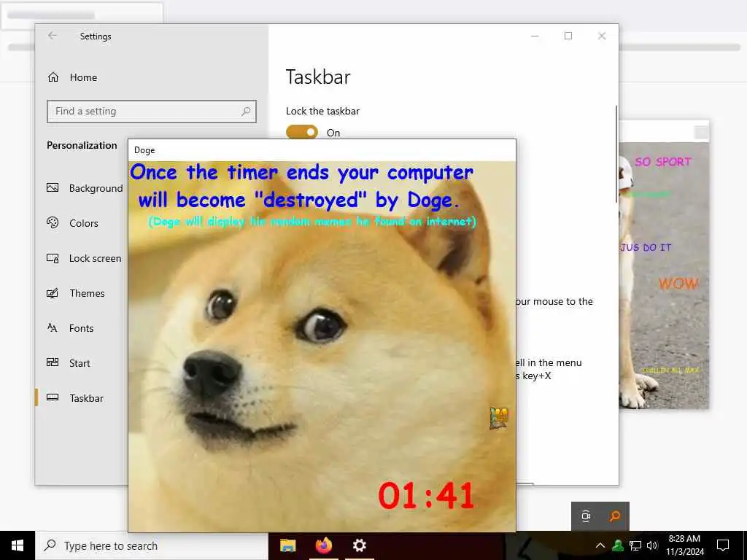Viewport: 747px width, 560px height.
Task: Click the Find a setting search box
Action: (x=152, y=112)
